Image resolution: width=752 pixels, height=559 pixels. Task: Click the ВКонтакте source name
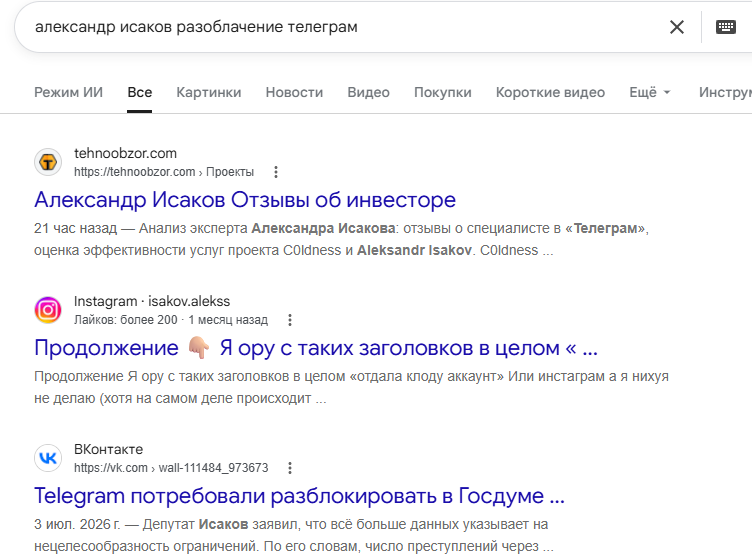point(108,449)
